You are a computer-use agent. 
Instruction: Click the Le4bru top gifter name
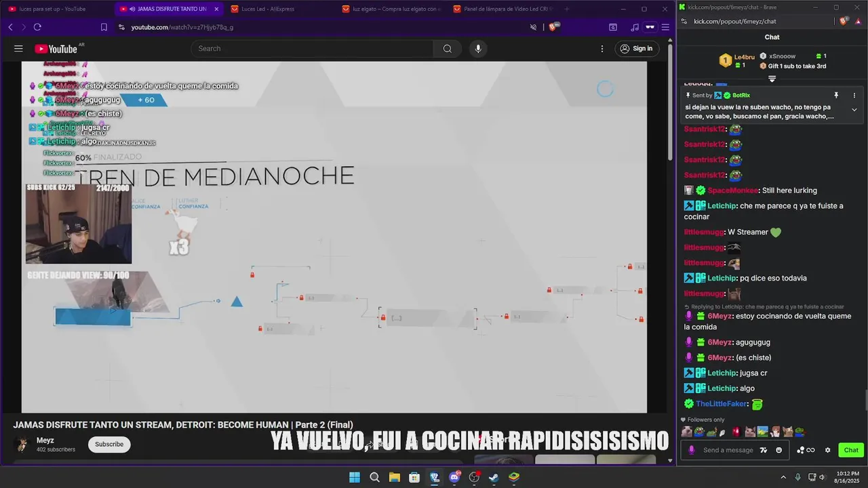coord(744,57)
